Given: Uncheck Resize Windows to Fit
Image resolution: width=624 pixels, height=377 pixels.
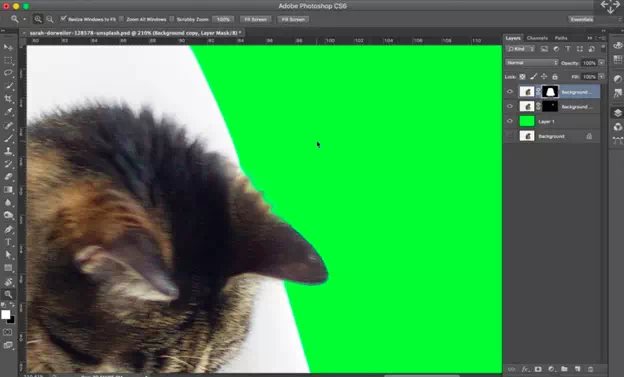Looking at the screenshot, I should (x=63, y=19).
